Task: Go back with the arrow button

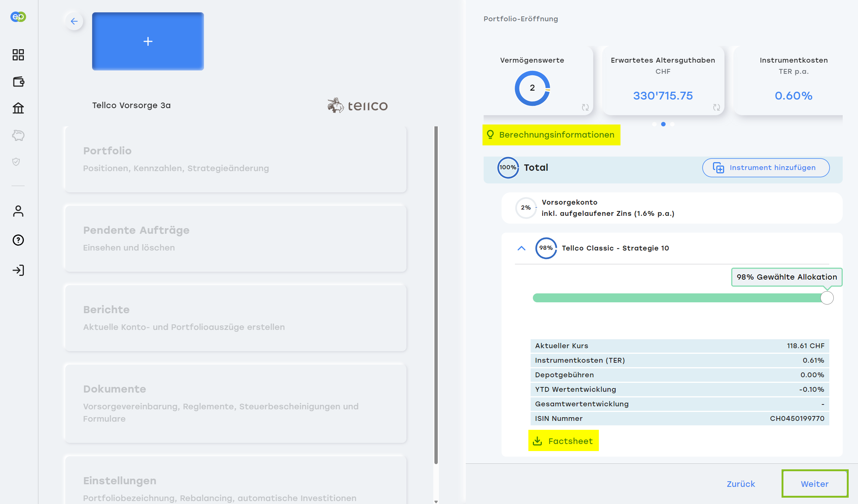Action: point(74,21)
